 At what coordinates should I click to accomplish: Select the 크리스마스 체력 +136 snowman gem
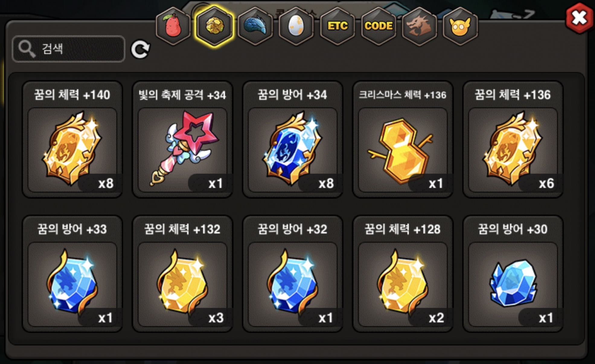pyautogui.click(x=403, y=139)
